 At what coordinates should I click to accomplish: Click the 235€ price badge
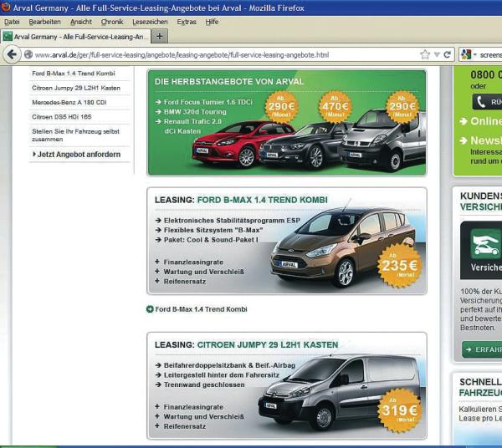point(400,266)
